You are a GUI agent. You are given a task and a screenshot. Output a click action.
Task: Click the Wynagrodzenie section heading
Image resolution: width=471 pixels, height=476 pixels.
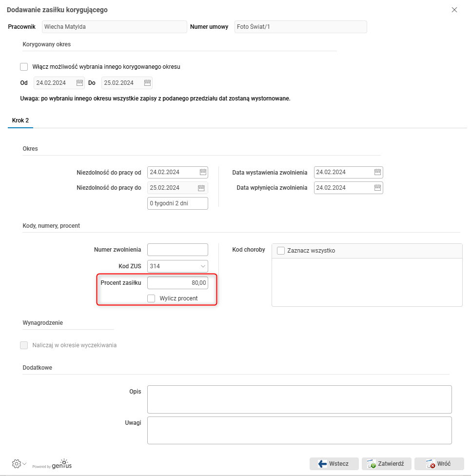point(42,323)
